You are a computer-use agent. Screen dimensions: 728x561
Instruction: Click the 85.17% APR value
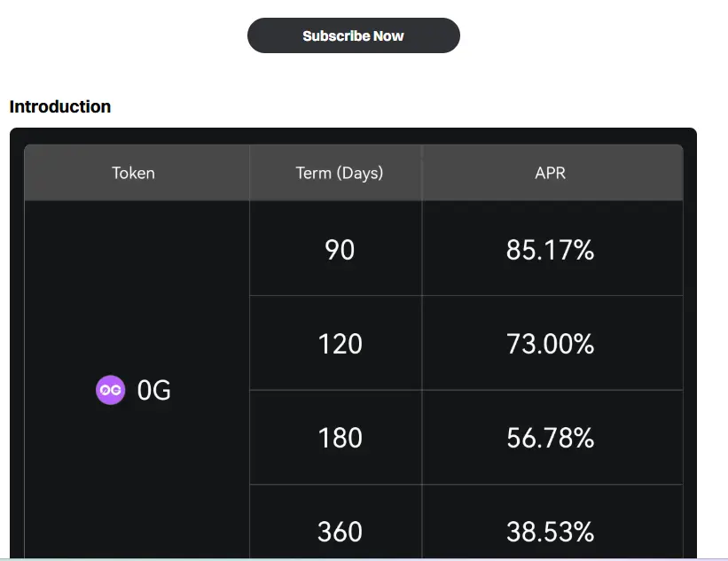point(550,250)
